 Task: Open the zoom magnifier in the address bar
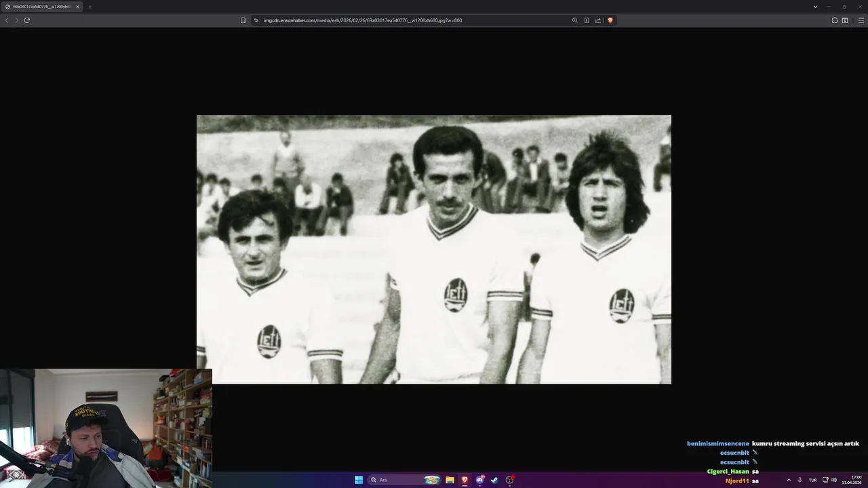pyautogui.click(x=575, y=20)
